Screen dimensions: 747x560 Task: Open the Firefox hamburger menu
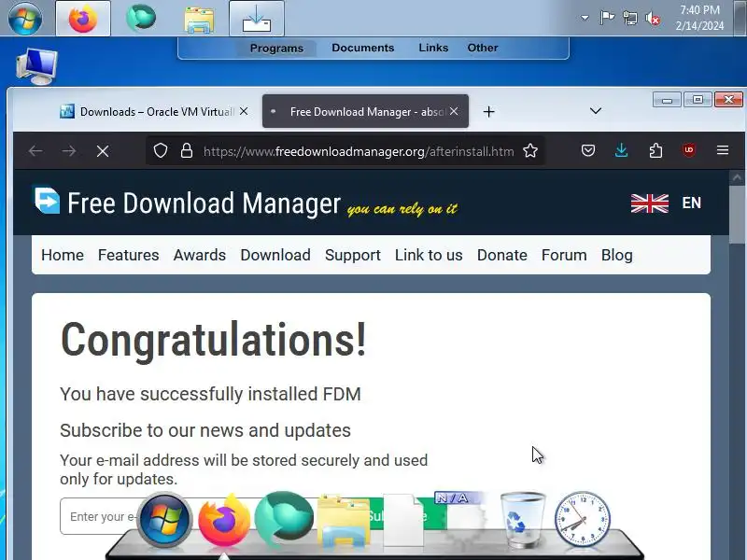click(723, 150)
